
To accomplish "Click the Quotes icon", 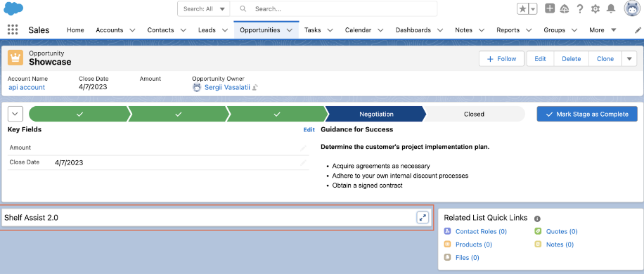I will coord(538,231).
